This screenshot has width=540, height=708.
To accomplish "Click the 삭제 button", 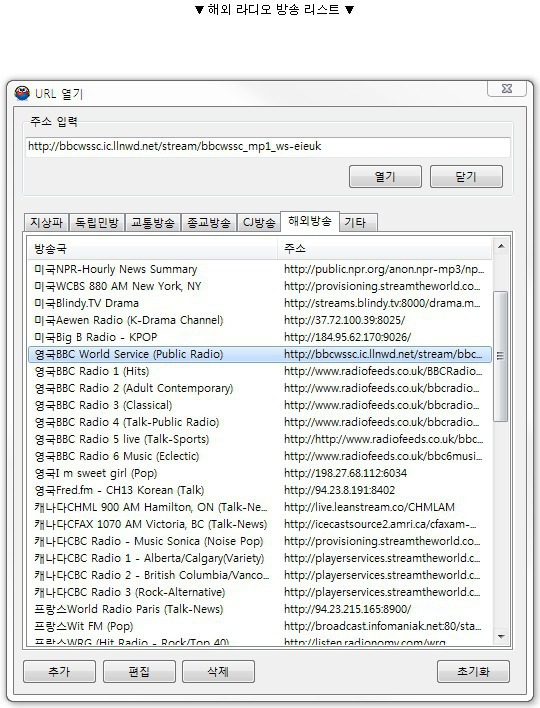I will coord(218,672).
